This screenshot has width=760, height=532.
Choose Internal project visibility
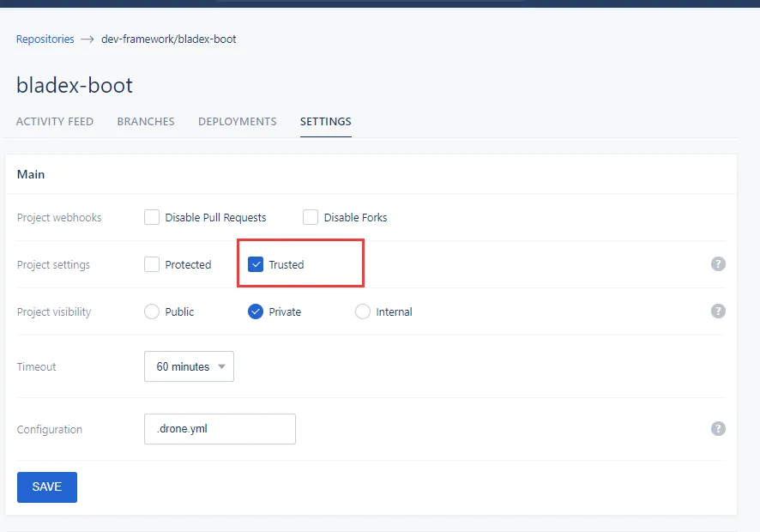[363, 311]
